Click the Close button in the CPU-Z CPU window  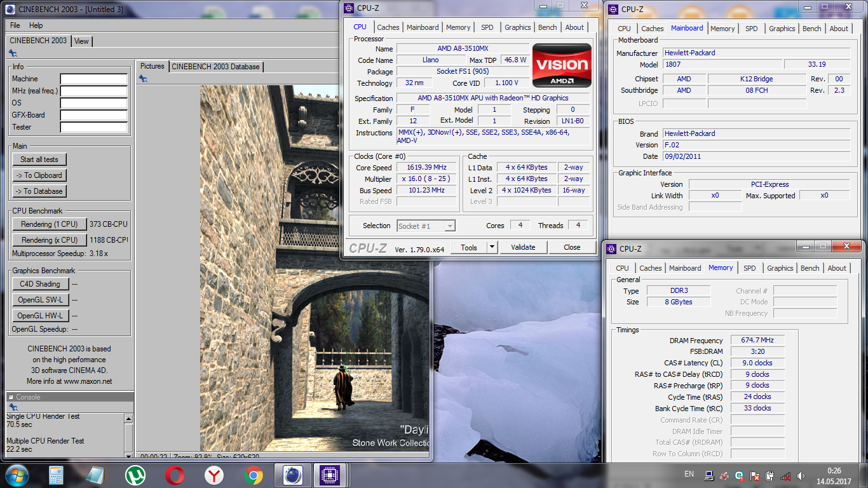572,247
